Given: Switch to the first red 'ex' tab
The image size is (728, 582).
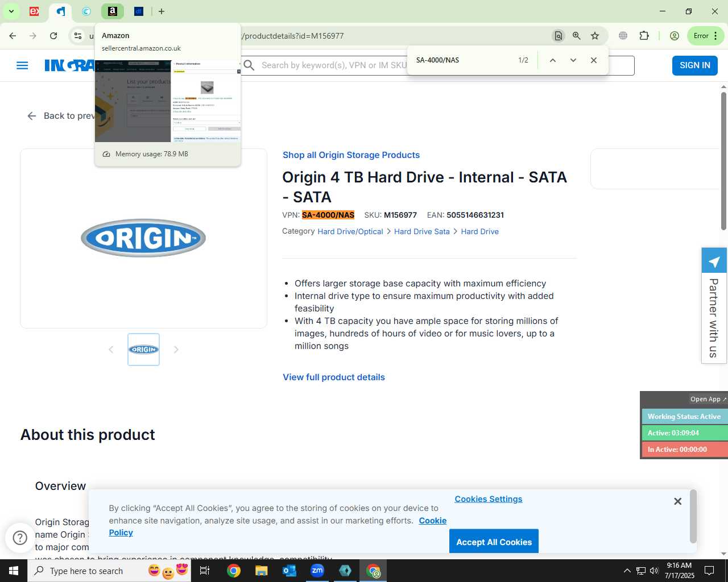Looking at the screenshot, I should pos(34,11).
